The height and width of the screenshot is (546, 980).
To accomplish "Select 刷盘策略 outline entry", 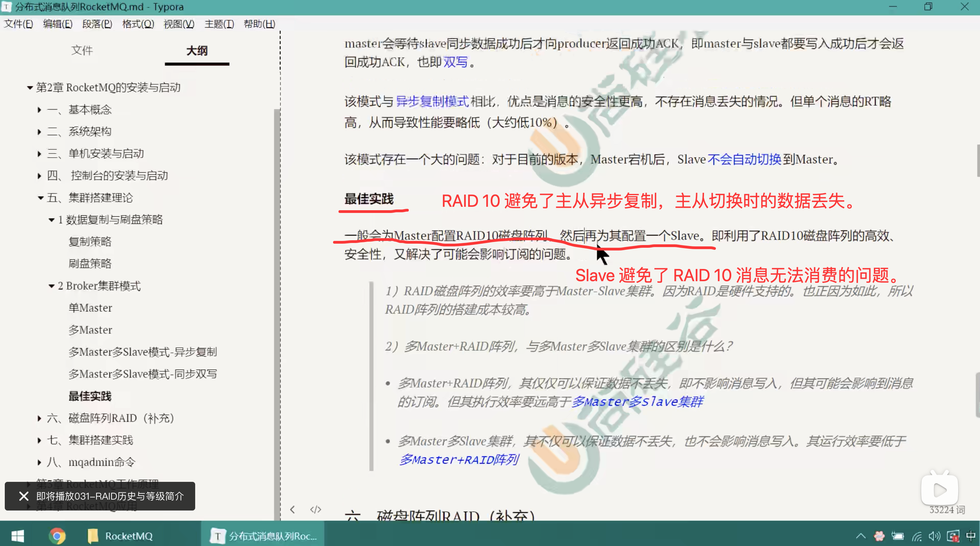I will pyautogui.click(x=90, y=263).
